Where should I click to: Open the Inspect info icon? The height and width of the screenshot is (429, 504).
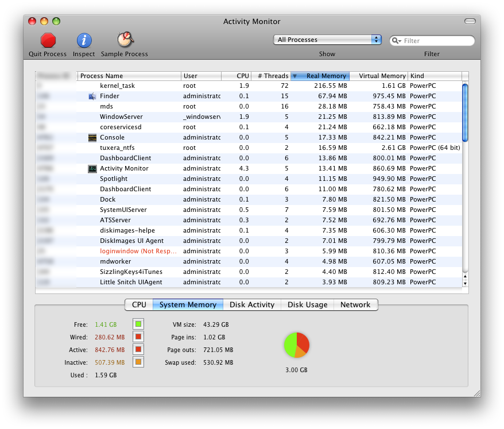pyautogui.click(x=84, y=41)
